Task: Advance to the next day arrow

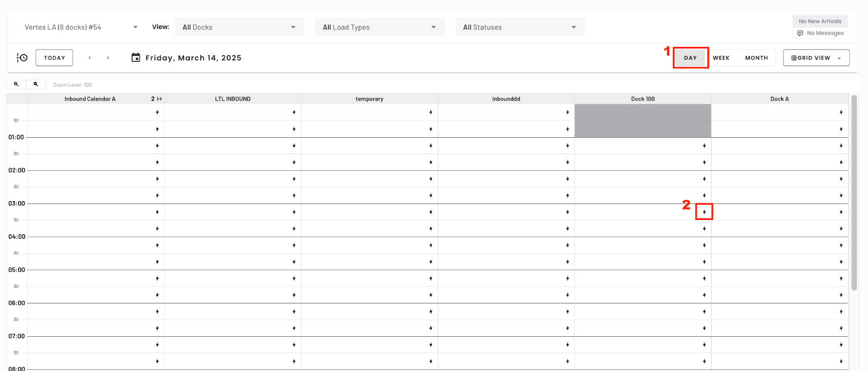Action: 108,57
